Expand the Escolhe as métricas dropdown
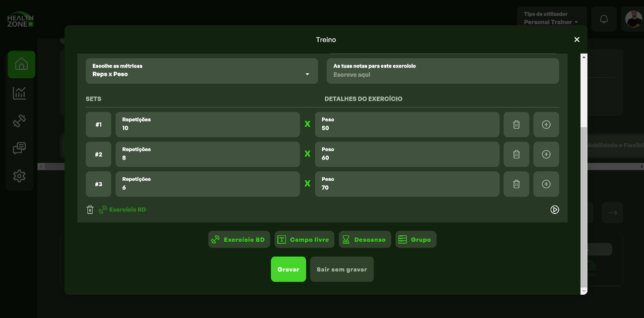The height and width of the screenshot is (318, 644). tap(202, 71)
